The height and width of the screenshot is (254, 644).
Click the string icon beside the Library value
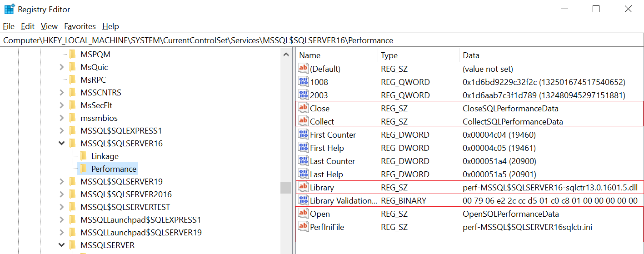pos(303,187)
